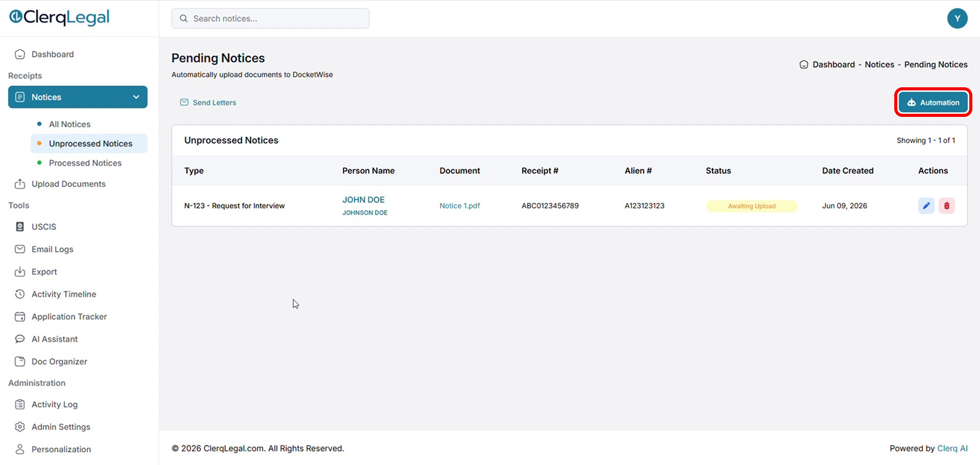Screen dimensions: 980x465
Task: Click the ClerqLegal logo
Action: 59,17
